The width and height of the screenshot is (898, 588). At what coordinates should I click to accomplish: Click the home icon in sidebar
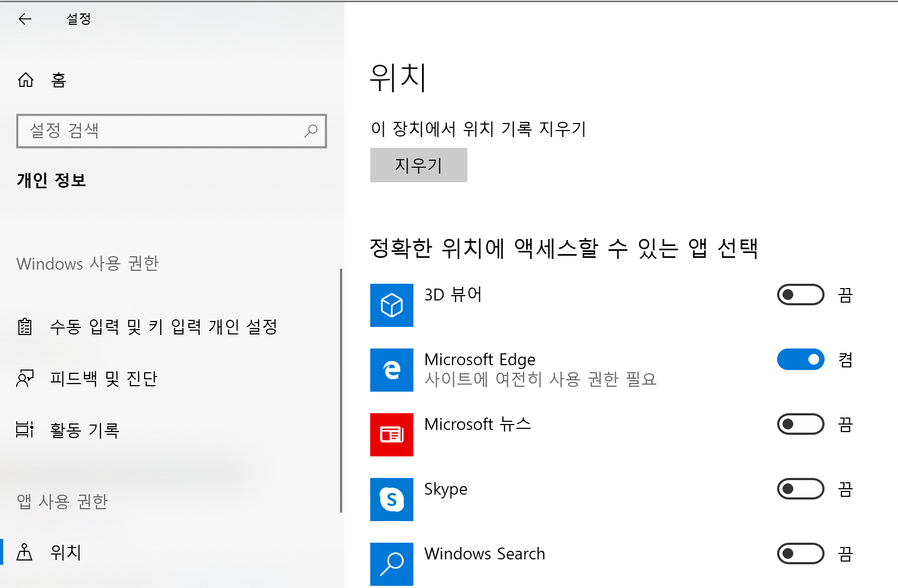pyautogui.click(x=26, y=80)
